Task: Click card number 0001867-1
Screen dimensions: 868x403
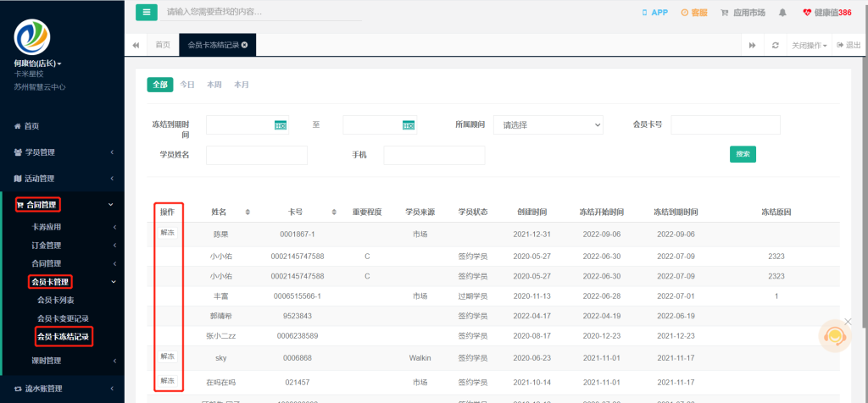Action: tap(298, 235)
